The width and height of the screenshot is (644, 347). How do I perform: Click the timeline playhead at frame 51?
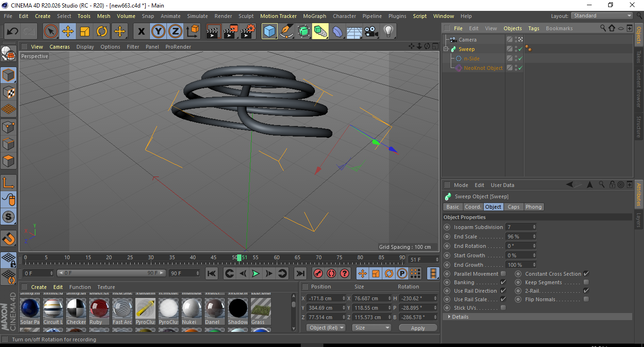239,258
